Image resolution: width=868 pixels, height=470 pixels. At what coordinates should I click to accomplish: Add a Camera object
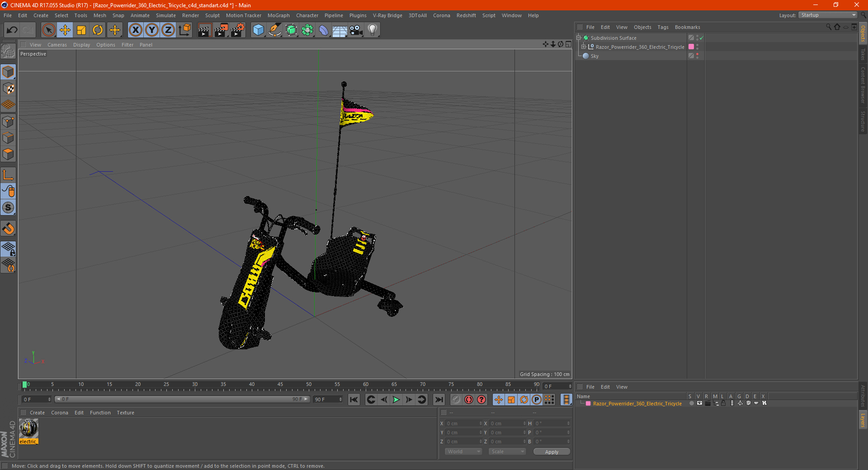click(x=356, y=30)
